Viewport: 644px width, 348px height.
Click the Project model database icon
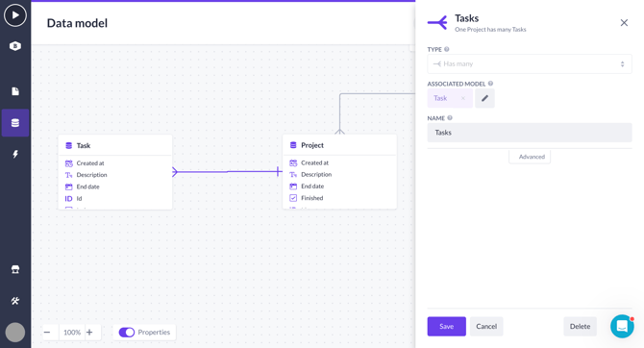tap(293, 145)
